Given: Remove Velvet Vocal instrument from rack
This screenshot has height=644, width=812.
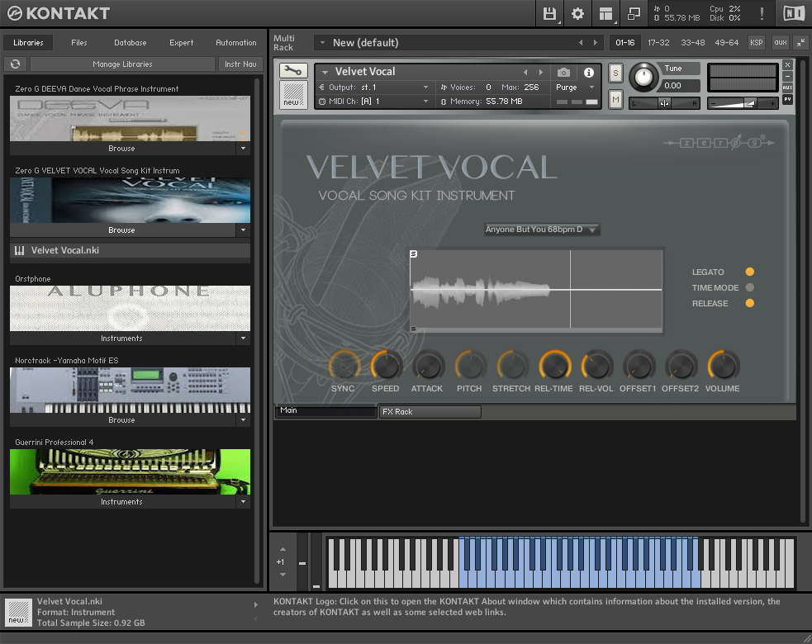Looking at the screenshot, I should pos(788,64).
